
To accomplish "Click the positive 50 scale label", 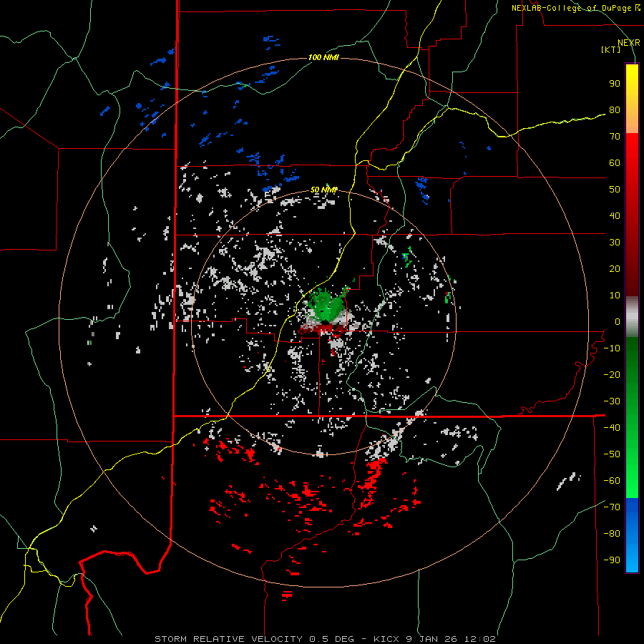I will click(615, 190).
